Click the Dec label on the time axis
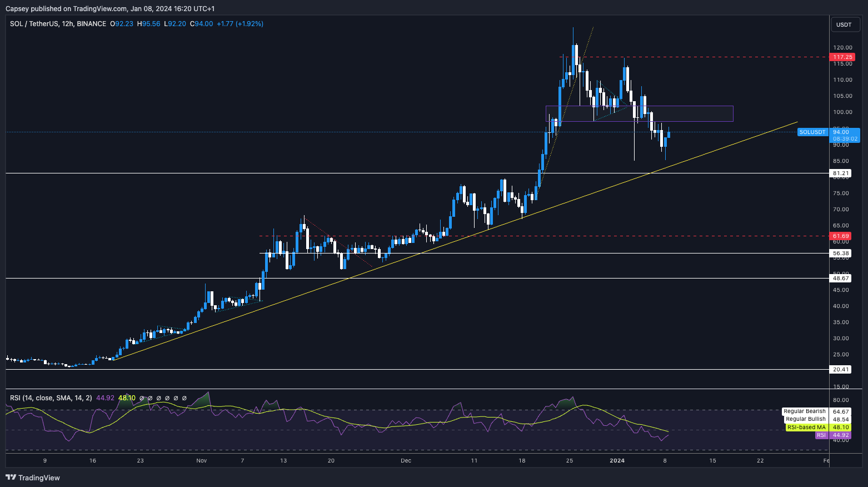 (406, 460)
